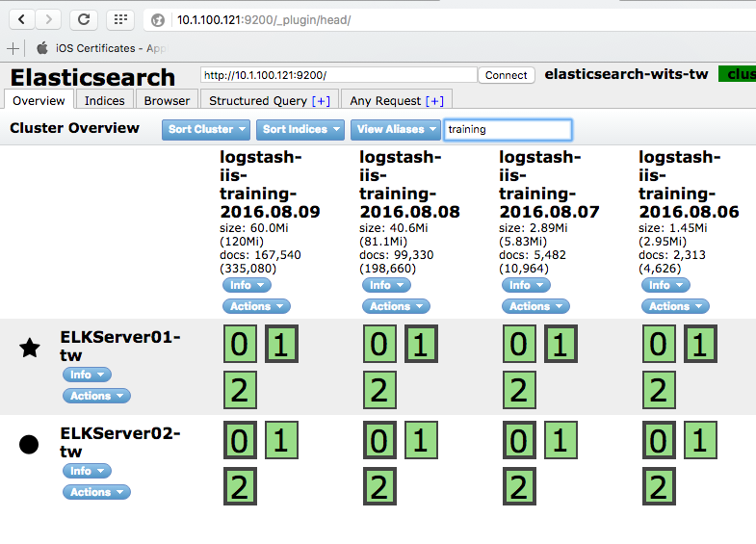756x544 pixels.
Task: Open Actions menu for ELKServer02-tw node
Action: 96,492
